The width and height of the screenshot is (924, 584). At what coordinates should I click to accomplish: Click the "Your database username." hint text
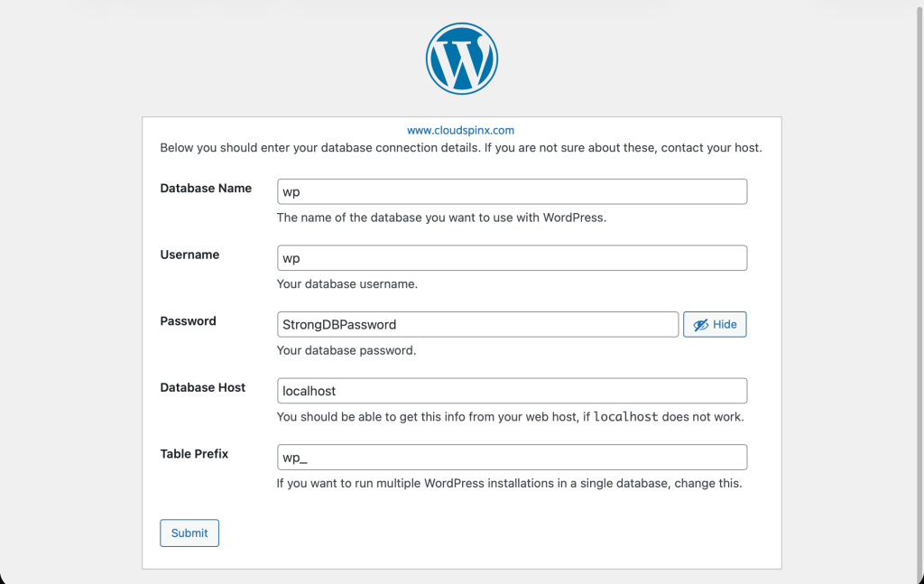[346, 284]
